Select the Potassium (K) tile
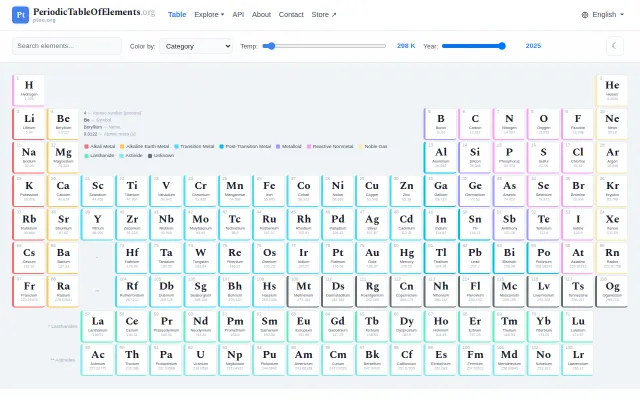The width and height of the screenshot is (640, 400). point(29,191)
